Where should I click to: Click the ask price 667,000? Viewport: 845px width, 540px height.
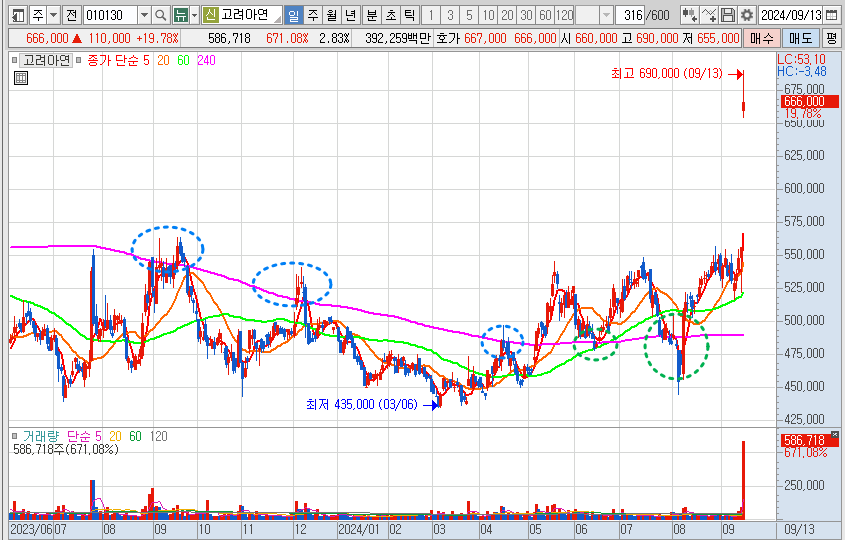point(486,38)
